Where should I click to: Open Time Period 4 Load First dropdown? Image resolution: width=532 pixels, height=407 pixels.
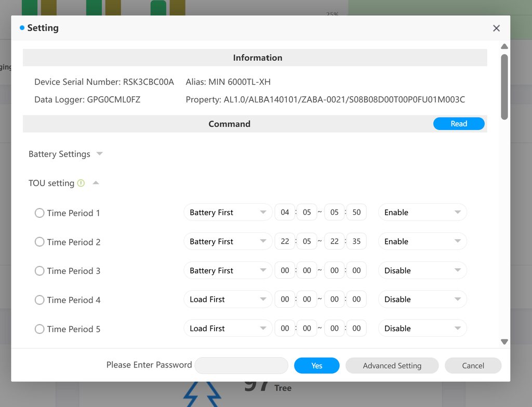(228, 299)
